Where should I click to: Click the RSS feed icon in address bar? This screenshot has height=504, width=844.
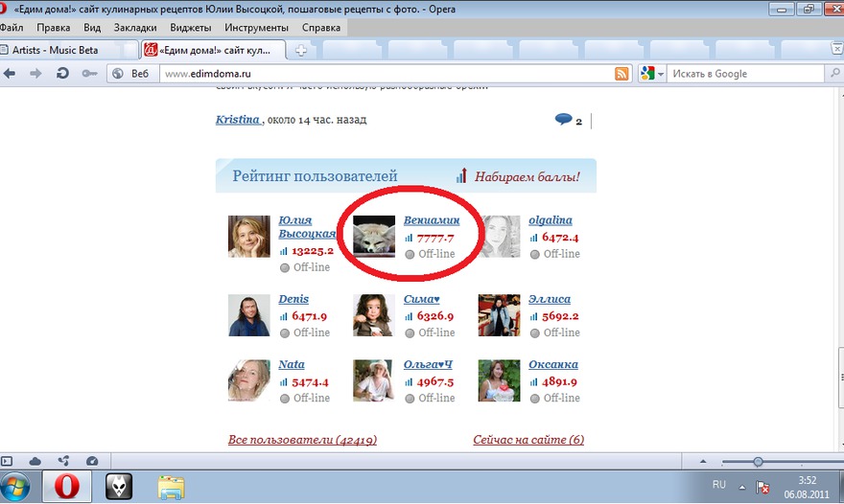(x=621, y=74)
